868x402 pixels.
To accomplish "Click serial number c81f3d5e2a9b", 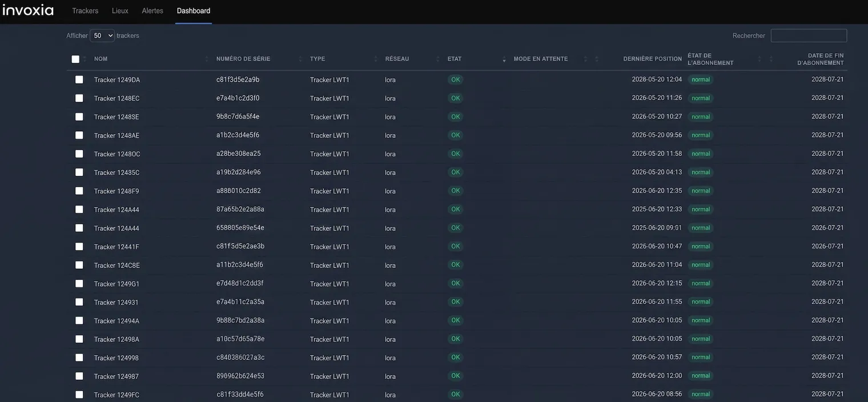I will [238, 79].
